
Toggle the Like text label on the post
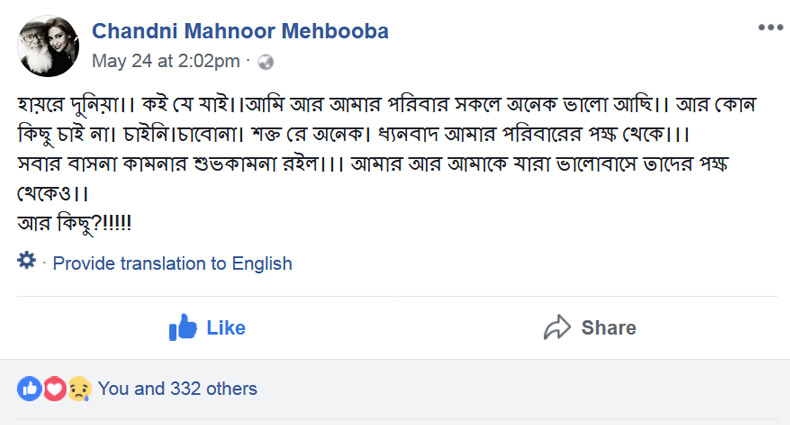click(226, 328)
